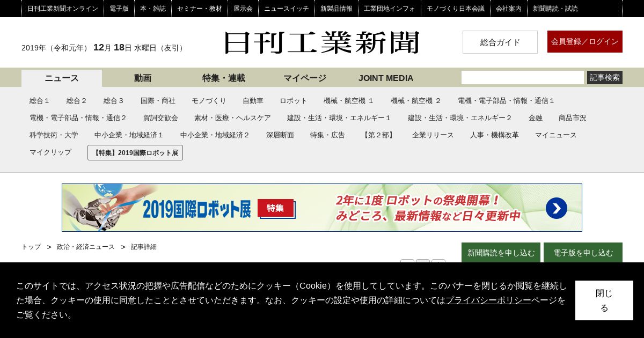Screen dimensions: 644x338
Task: Open the 機械・航空機 ２ category
Action: (416, 101)
